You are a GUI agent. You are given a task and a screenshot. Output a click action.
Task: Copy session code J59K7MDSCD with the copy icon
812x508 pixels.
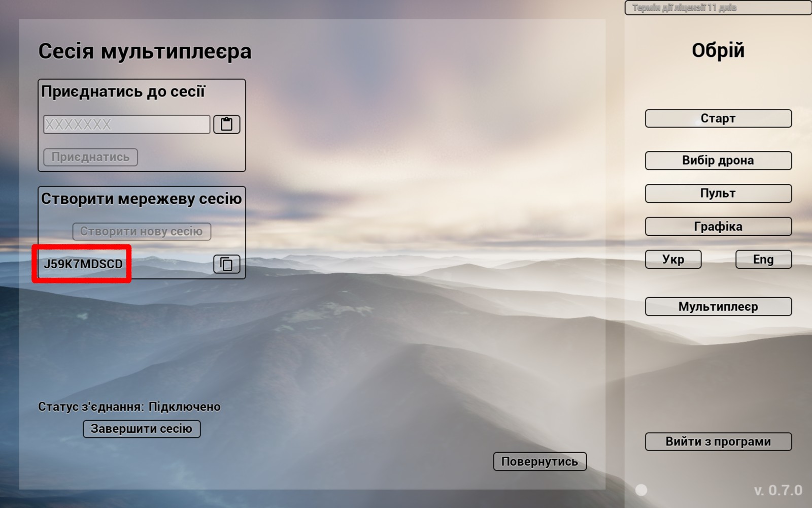tap(226, 264)
